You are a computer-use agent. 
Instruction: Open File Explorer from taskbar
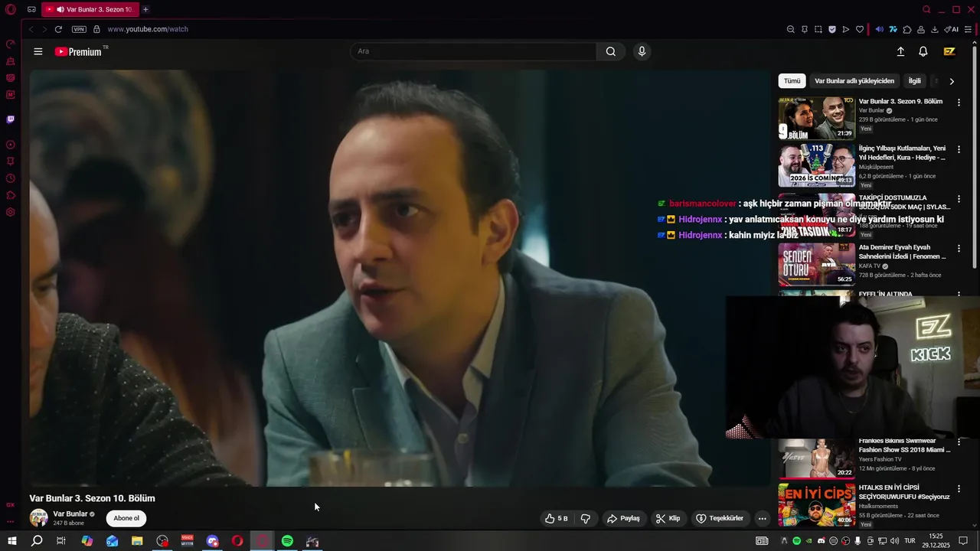[137, 541]
